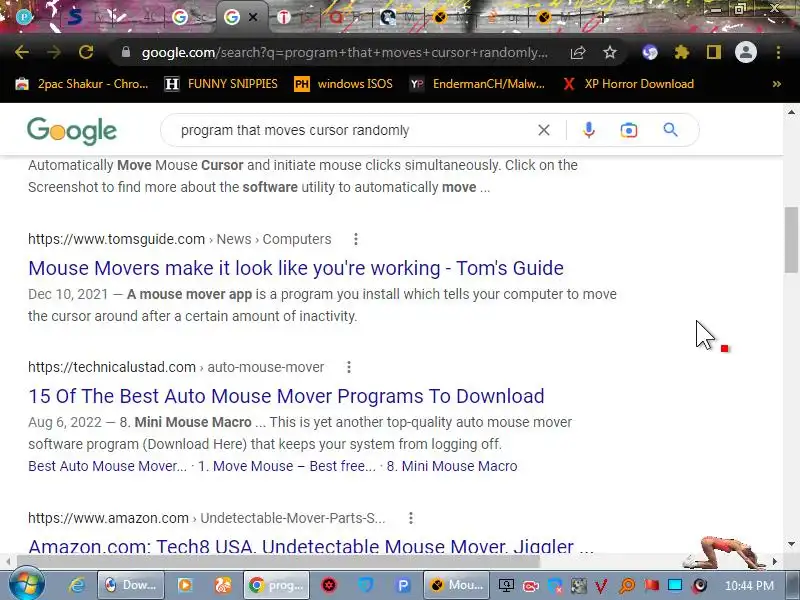Viewport: 800px width, 600px height.
Task: Open the Tom's Guide Mouse Movers result
Action: [296, 268]
